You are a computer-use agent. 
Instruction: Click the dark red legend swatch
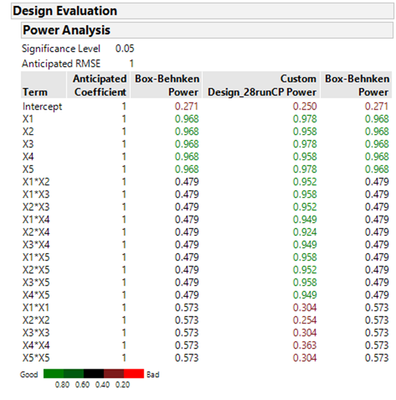click(x=114, y=373)
